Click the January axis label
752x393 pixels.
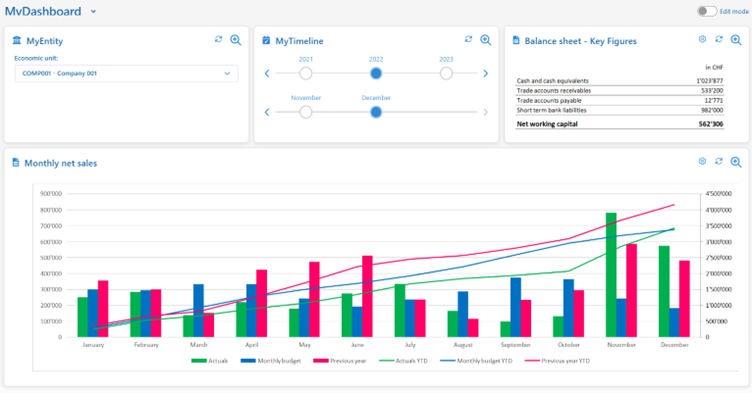coord(93,345)
